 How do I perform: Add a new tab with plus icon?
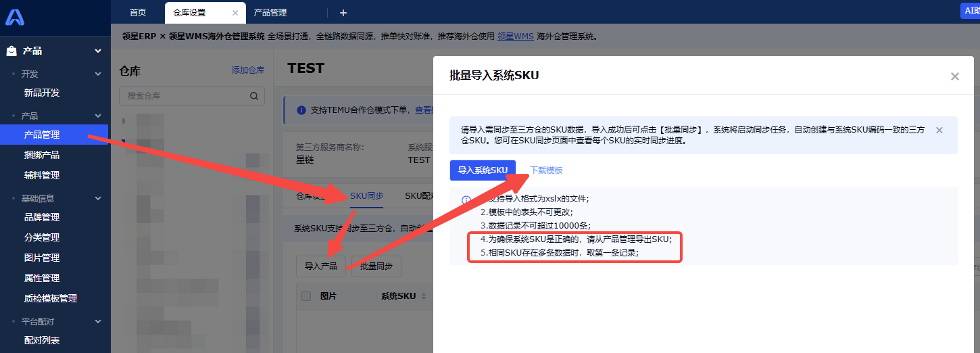point(343,13)
